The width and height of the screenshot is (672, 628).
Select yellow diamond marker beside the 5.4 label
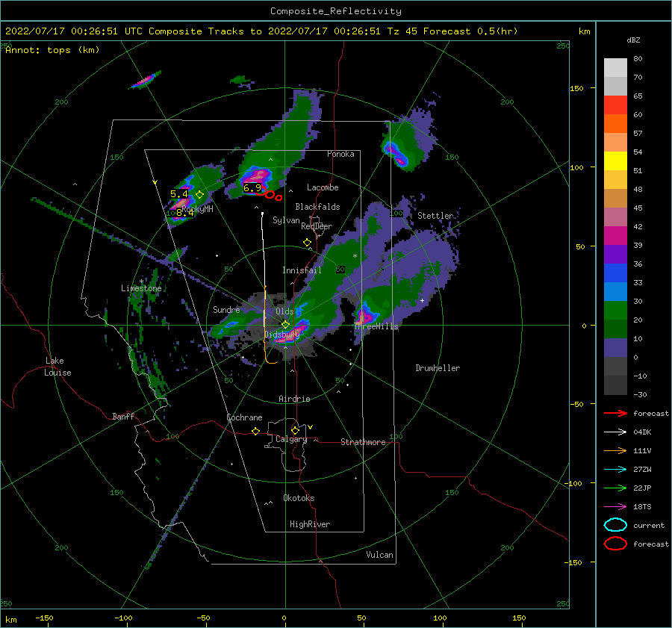[199, 195]
